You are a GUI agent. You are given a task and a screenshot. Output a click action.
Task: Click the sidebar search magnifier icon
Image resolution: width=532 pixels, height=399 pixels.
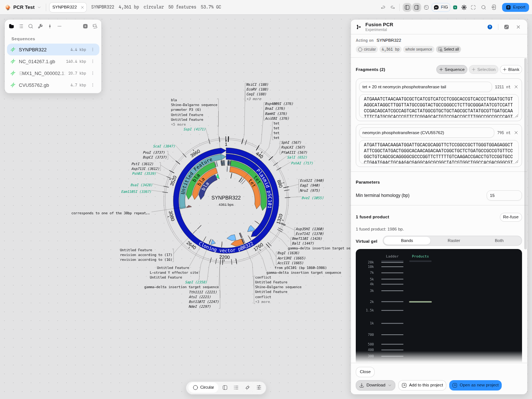(x=31, y=26)
